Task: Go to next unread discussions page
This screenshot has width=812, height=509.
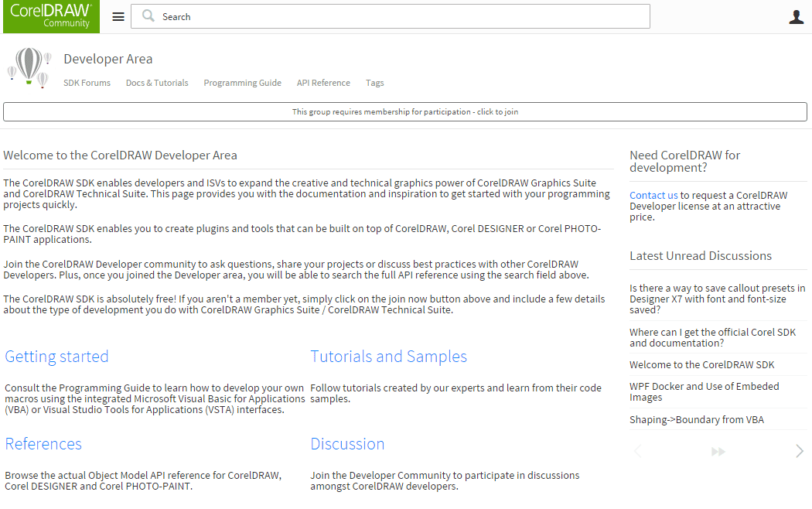Action: [x=800, y=451]
